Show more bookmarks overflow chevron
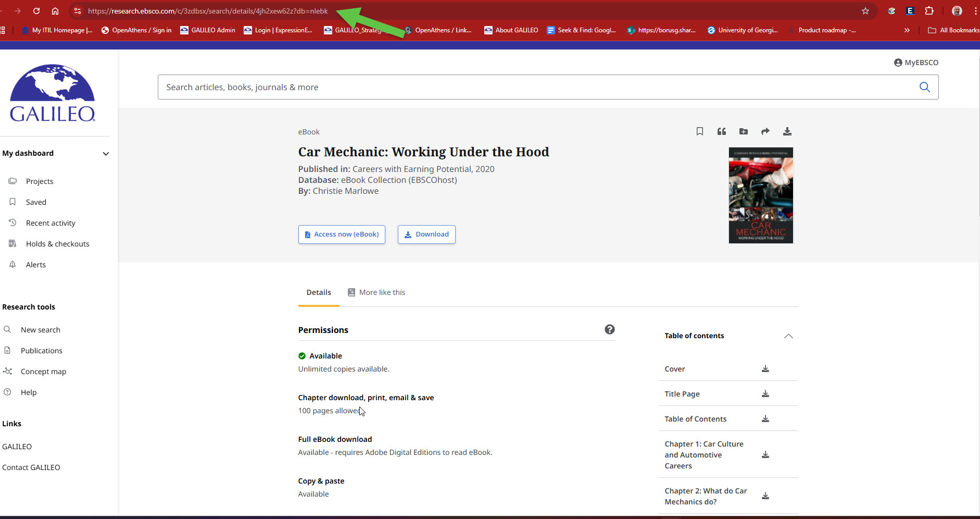Screen dimensions: 980x519 [x=907, y=30]
